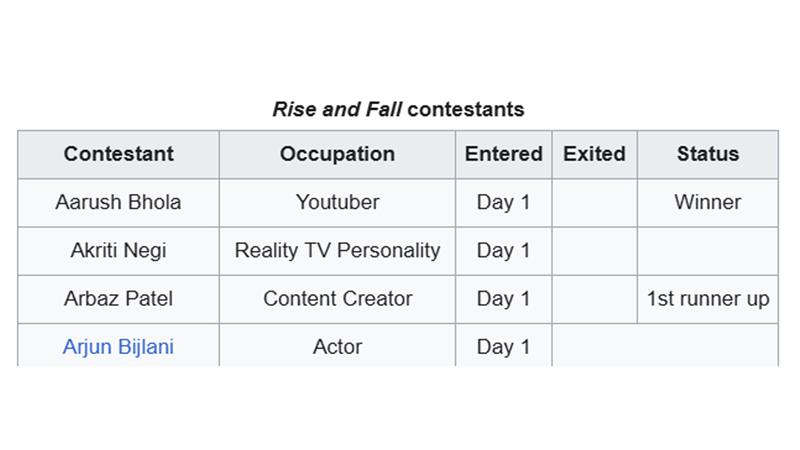Click the Winner status cell
Viewport: 800px width, 450px height.
[x=707, y=202]
